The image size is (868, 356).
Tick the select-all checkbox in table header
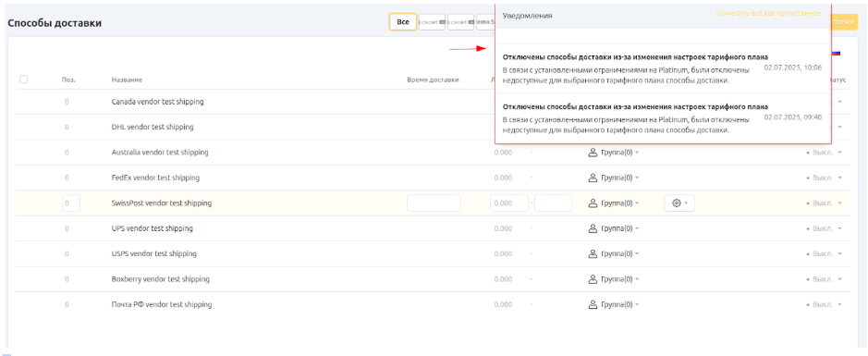click(24, 80)
